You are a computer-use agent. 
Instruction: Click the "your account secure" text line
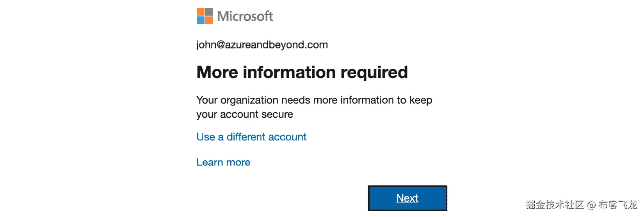245,115
